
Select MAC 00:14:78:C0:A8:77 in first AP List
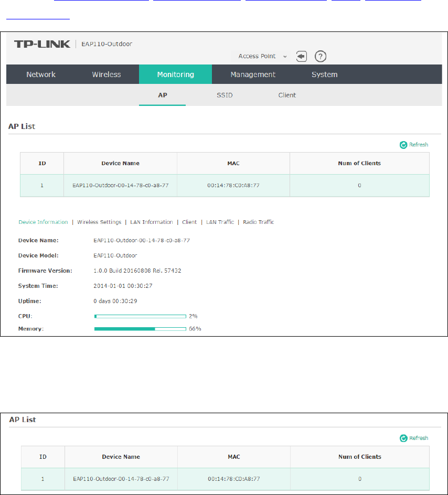[x=233, y=186]
